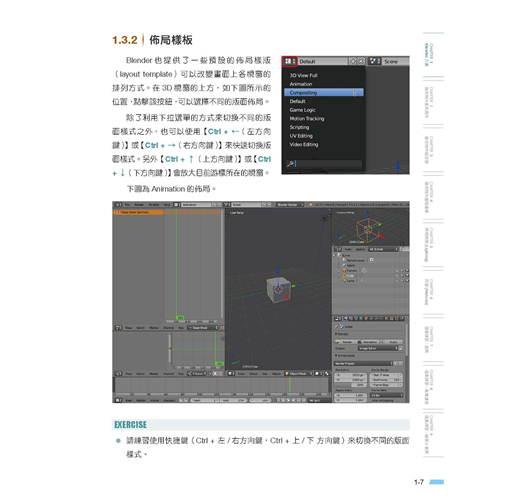Toggle Cube visibility eye in outliner
The image size is (520, 500).
click(x=397, y=276)
